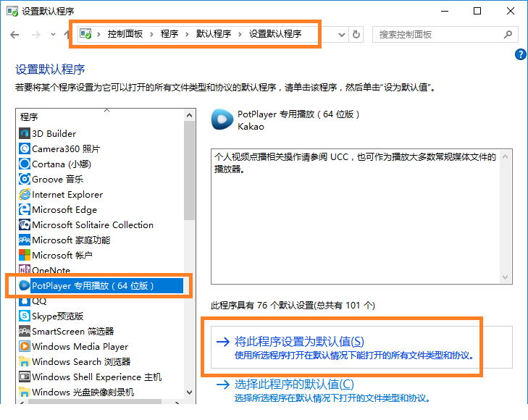The width and height of the screenshot is (528, 420).
Task: Select Camera360 照片 program icon
Action: click(24, 148)
